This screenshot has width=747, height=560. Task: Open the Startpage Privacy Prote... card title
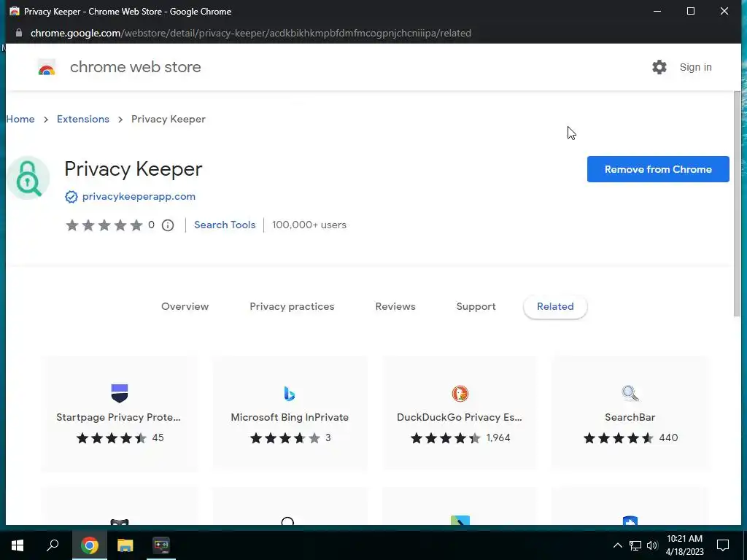tap(118, 417)
